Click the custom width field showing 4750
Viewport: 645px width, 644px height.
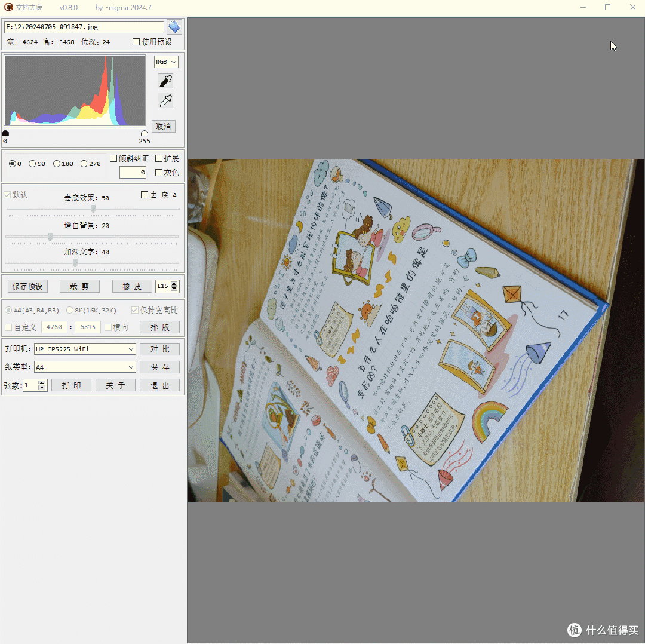coord(54,327)
